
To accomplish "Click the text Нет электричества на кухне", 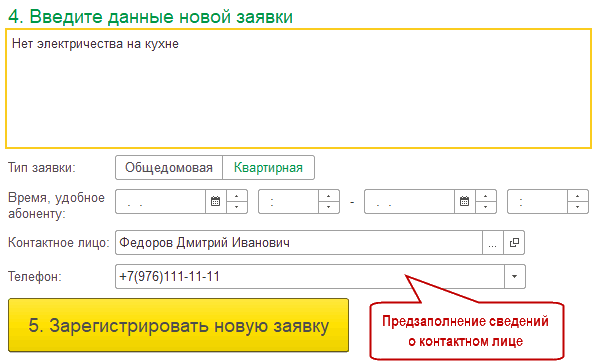I will pos(95,44).
